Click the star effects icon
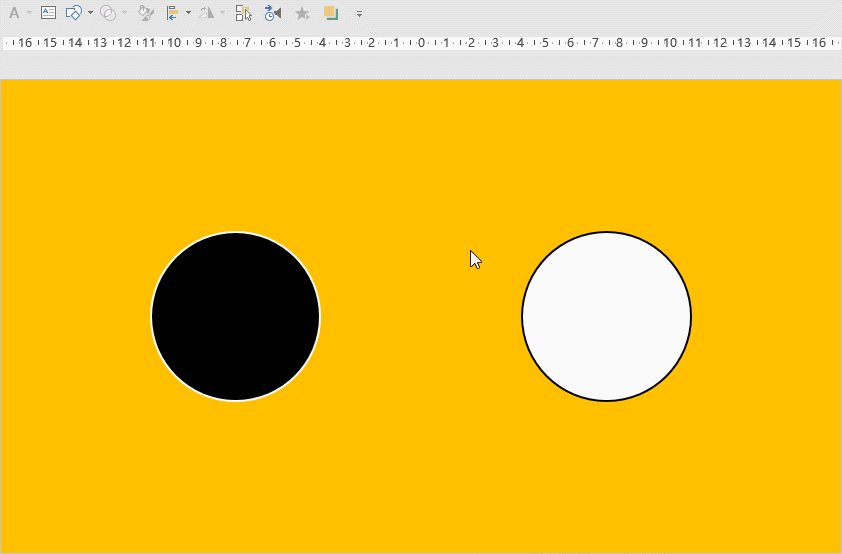The image size is (842, 554). click(x=302, y=13)
